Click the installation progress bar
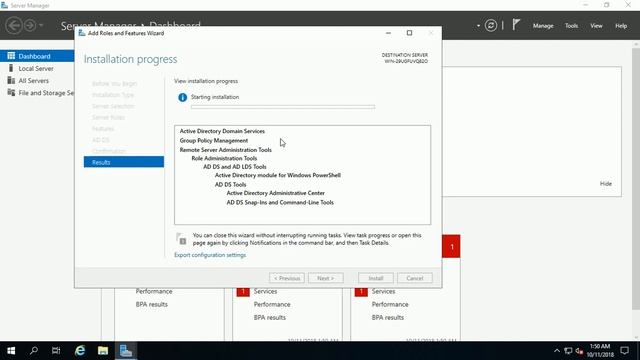Viewport: 640px width, 360px height. click(282, 107)
